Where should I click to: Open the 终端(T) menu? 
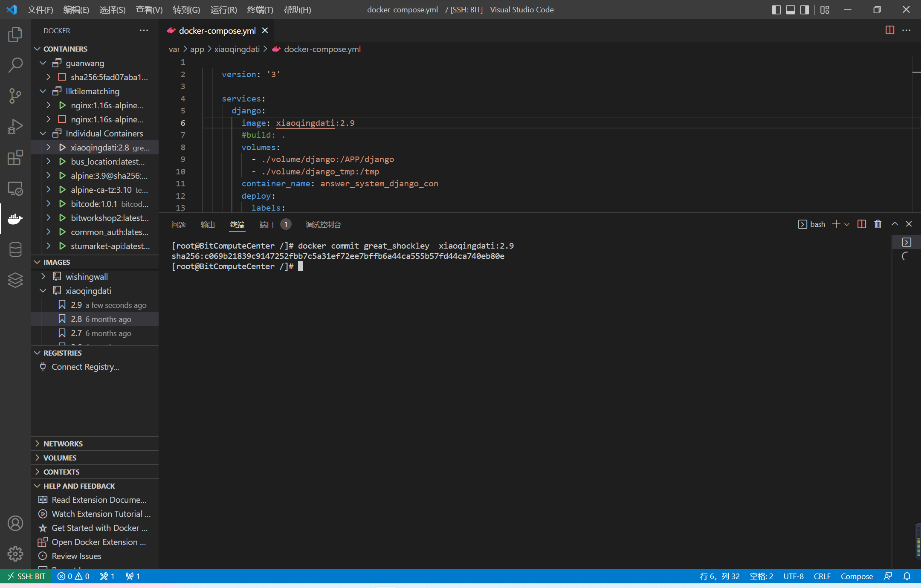260,9
